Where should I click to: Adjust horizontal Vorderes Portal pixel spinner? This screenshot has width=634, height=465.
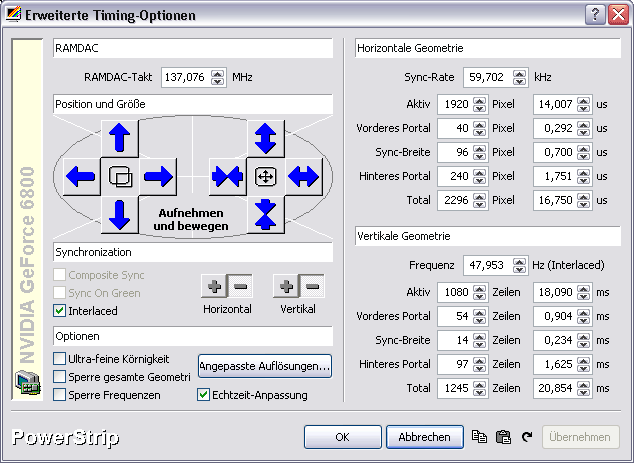[480, 128]
